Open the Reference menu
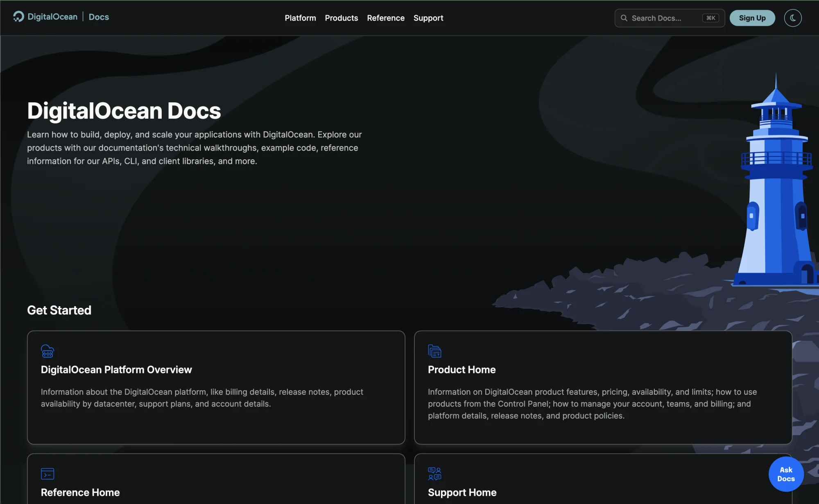819x504 pixels. tap(386, 18)
